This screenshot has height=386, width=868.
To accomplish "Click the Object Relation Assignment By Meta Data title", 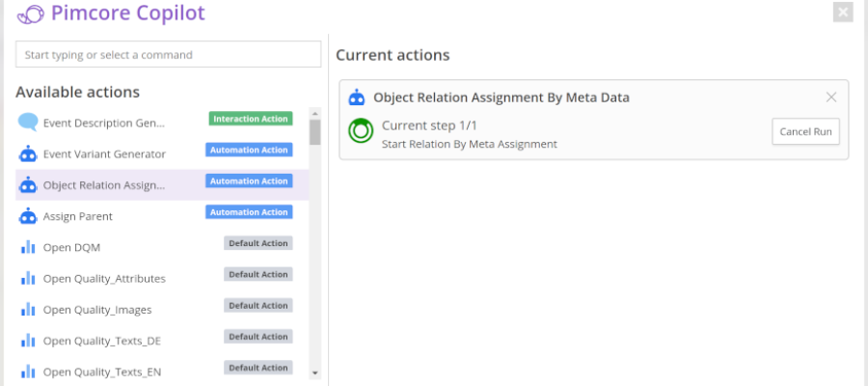I will pyautogui.click(x=502, y=97).
